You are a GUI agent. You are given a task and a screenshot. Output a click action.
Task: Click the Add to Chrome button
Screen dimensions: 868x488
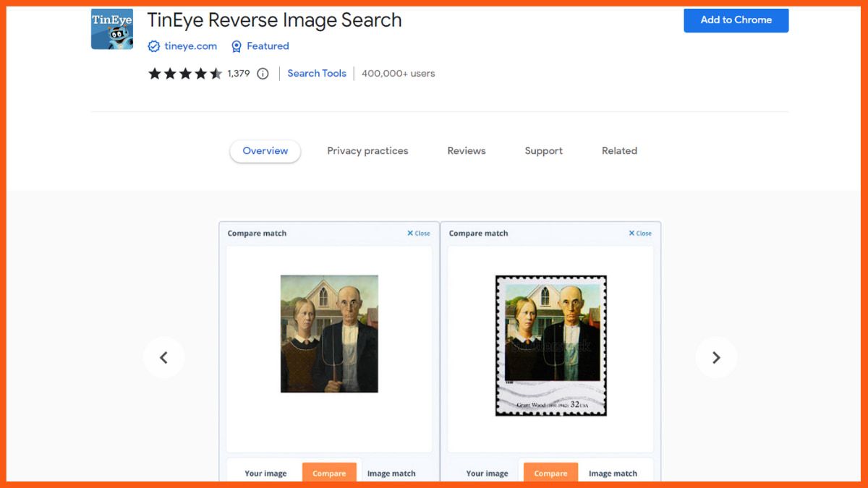pyautogui.click(x=736, y=20)
